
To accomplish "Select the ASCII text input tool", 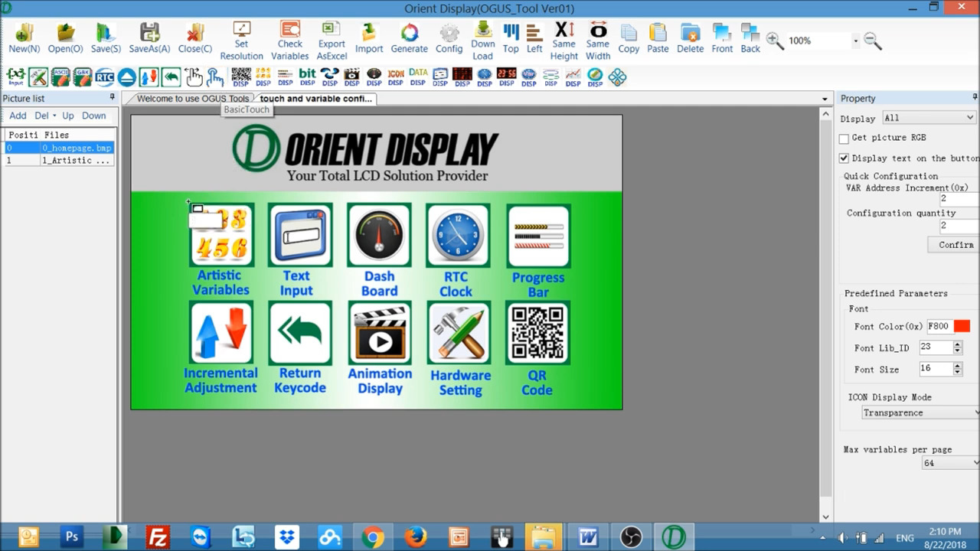I will 60,77.
